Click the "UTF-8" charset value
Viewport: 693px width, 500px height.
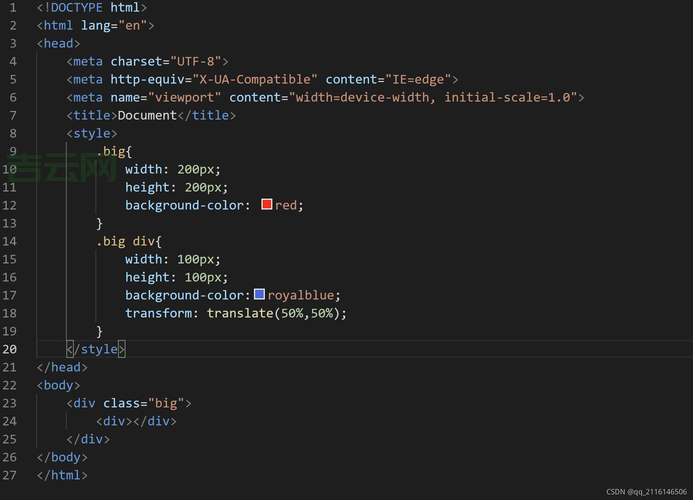[197, 61]
